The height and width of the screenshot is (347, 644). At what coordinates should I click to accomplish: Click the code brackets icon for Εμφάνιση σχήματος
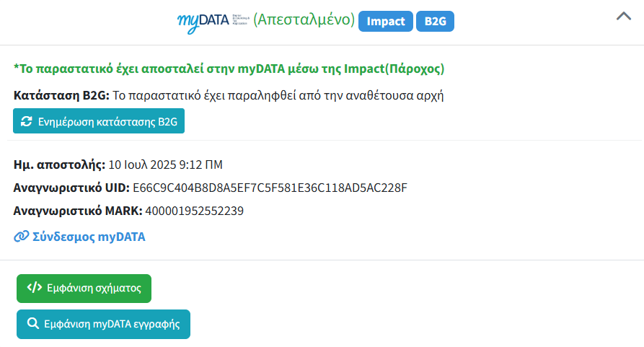[x=35, y=287]
